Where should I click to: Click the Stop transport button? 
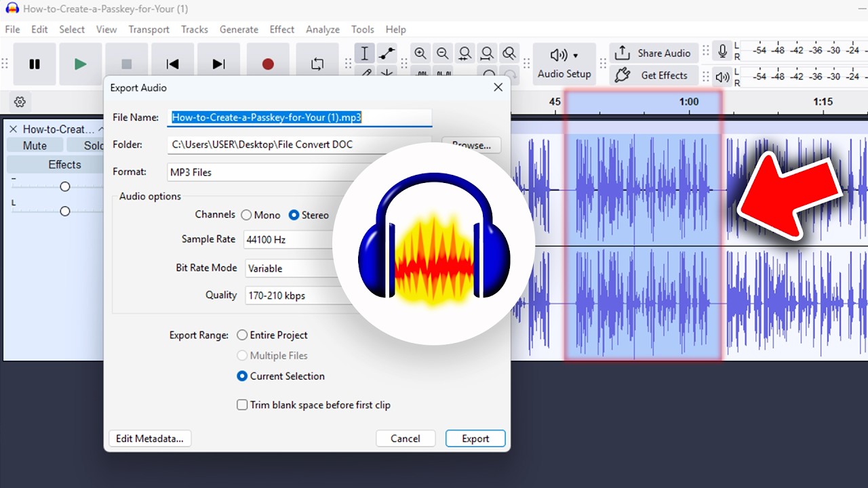[x=127, y=64]
